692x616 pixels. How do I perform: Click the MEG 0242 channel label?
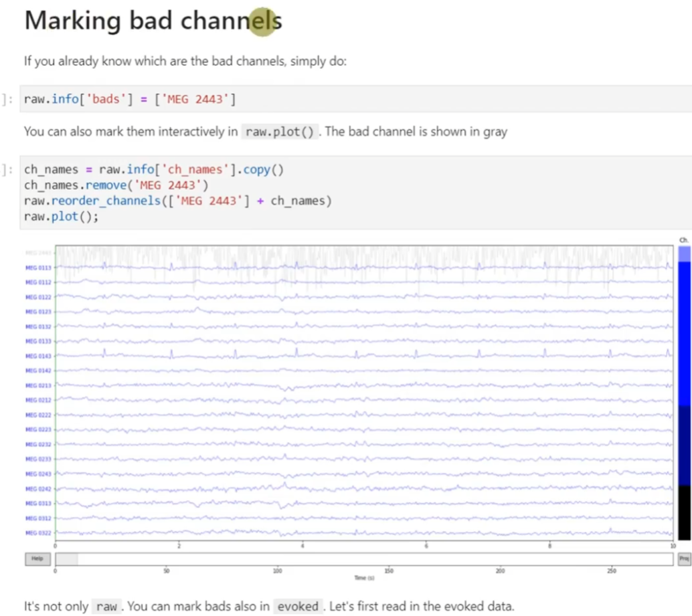point(38,489)
